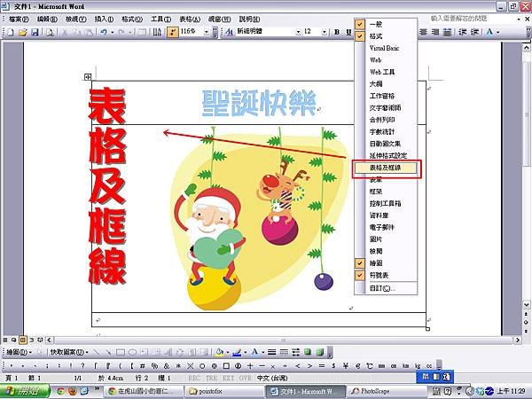532x399 pixels.
Task: Open the 編輯 Edit menu
Action: (47, 19)
